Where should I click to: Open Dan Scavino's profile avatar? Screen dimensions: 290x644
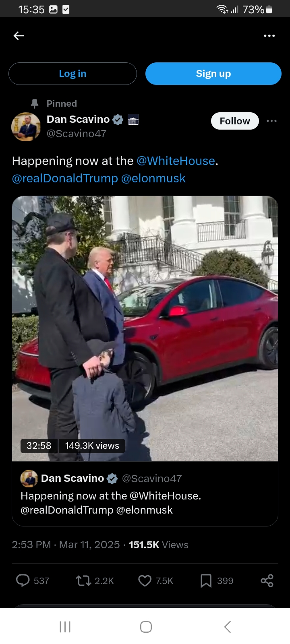pyautogui.click(x=26, y=127)
